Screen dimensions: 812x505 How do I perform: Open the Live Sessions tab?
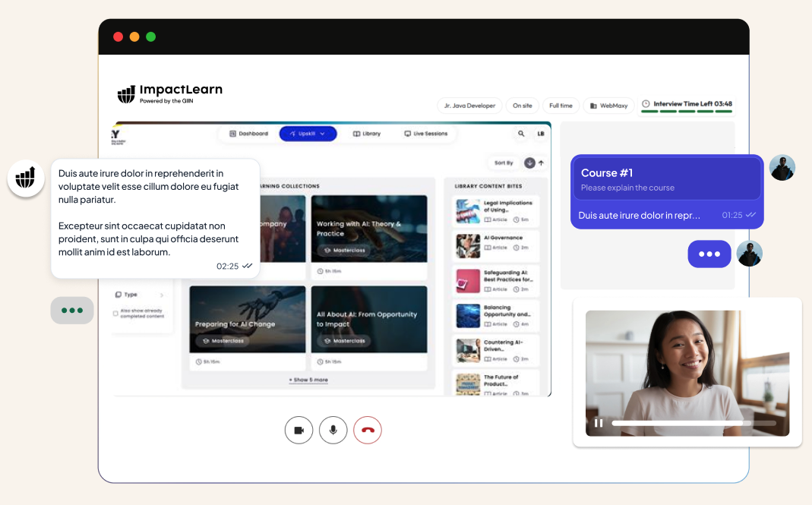click(425, 134)
